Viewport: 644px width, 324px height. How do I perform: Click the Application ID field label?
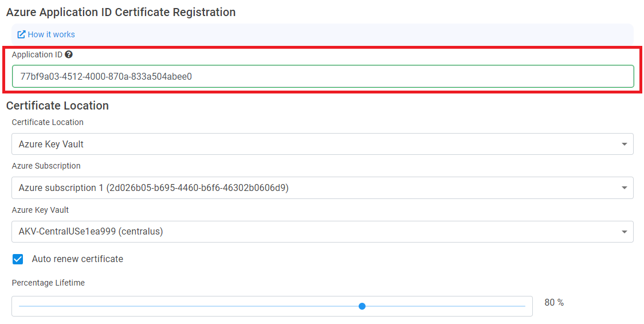point(37,54)
